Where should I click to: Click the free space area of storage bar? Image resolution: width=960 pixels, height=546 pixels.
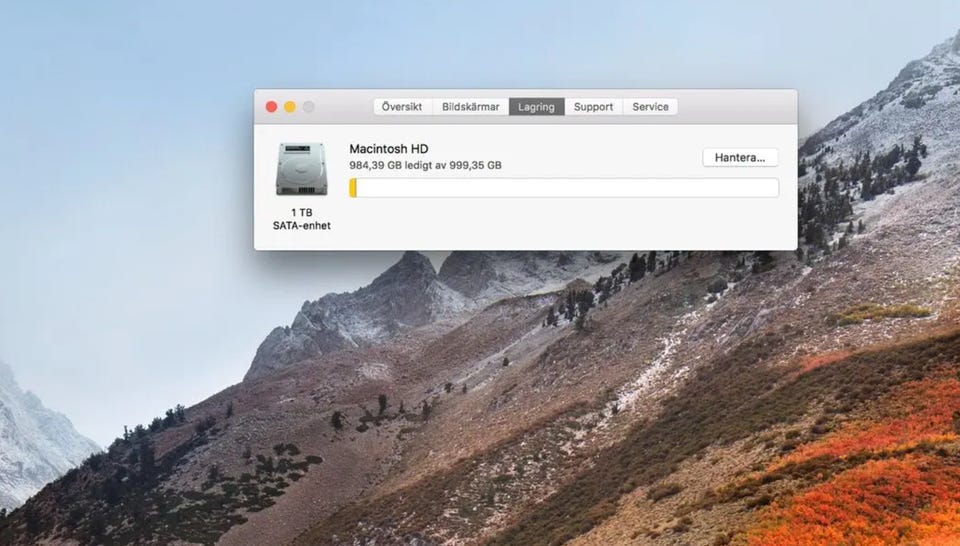tap(568, 188)
